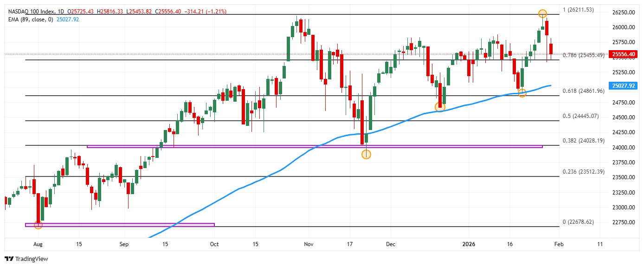Image resolution: width=644 pixels, height=267 pixels.
Task: Select Fibonacci label 0.236 (23512.39)
Action: (583, 172)
